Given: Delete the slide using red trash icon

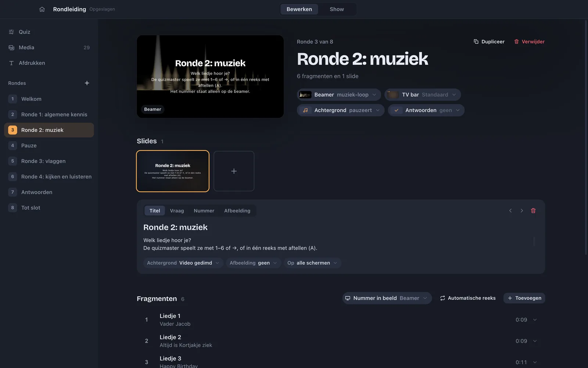Looking at the screenshot, I should click(533, 210).
